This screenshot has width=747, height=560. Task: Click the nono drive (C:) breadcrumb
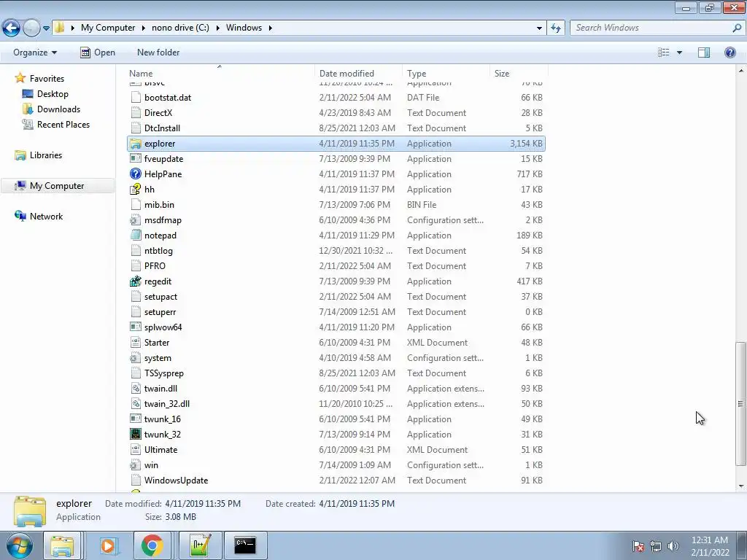(180, 28)
